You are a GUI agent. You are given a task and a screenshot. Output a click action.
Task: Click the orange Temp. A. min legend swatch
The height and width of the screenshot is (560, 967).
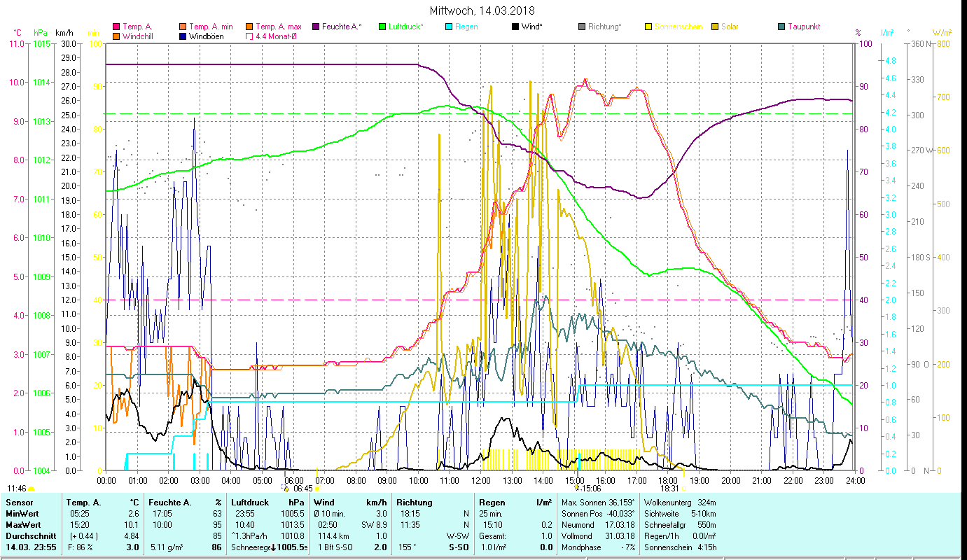tap(183, 27)
